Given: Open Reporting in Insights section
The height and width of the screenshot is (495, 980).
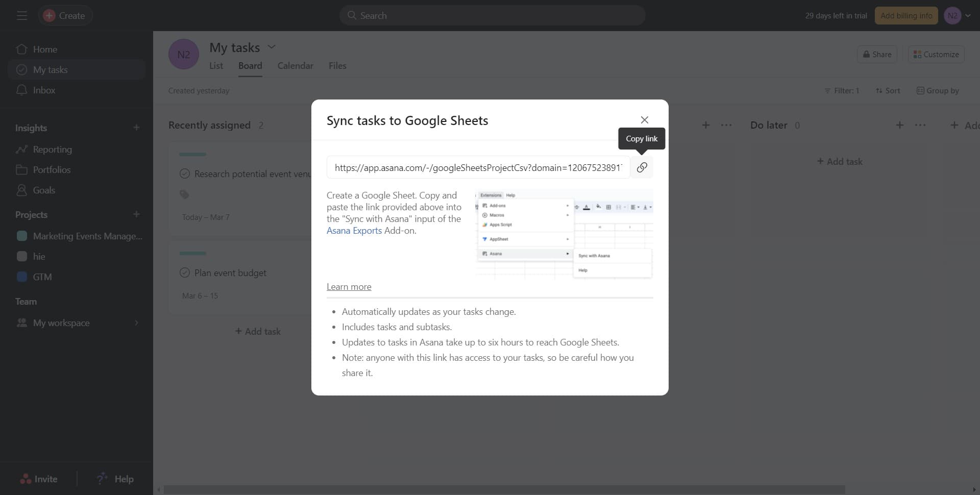Looking at the screenshot, I should tap(52, 150).
